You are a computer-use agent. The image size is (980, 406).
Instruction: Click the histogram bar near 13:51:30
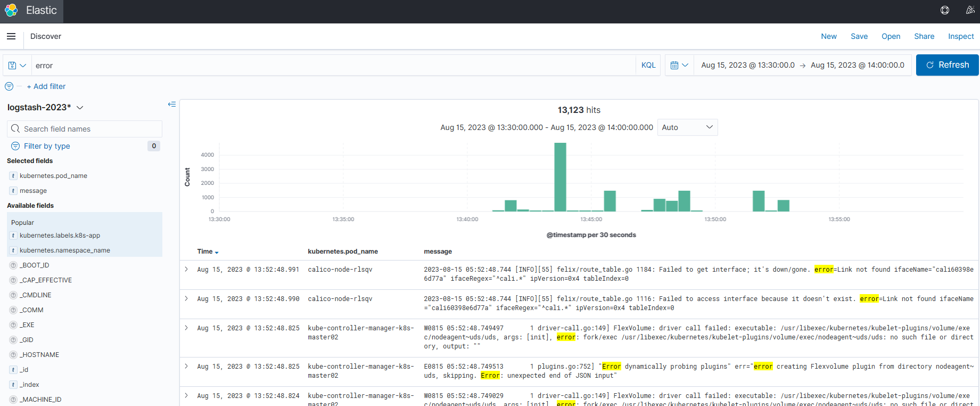coord(759,201)
